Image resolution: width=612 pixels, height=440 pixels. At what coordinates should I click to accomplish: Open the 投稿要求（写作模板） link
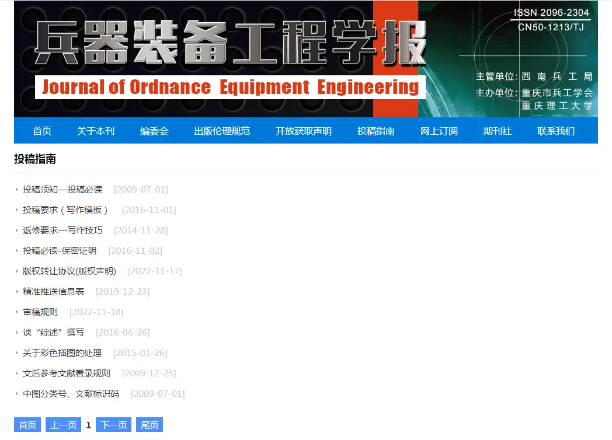point(65,210)
